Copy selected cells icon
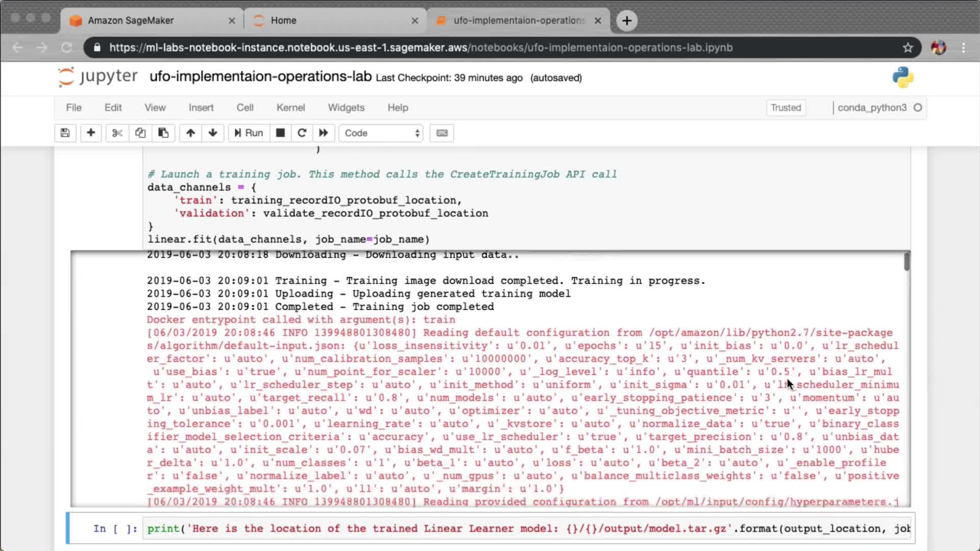This screenshot has width=980, height=551. coord(140,133)
